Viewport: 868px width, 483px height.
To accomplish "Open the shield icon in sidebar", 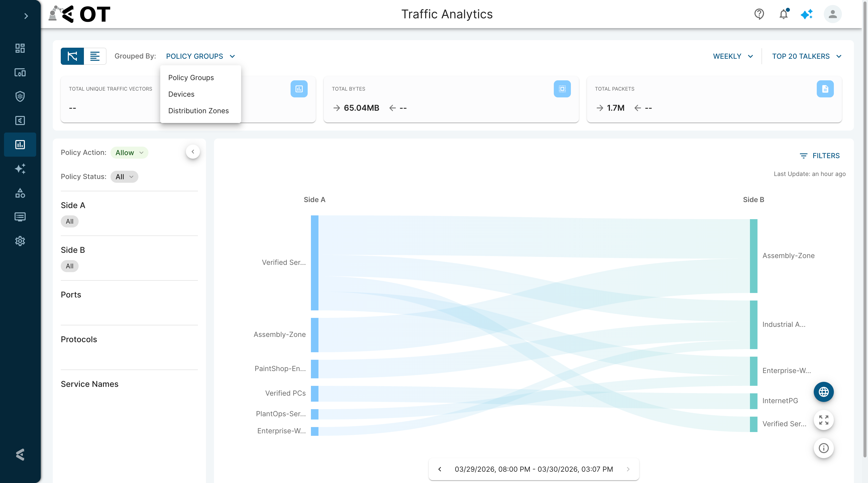I will [x=20, y=96].
